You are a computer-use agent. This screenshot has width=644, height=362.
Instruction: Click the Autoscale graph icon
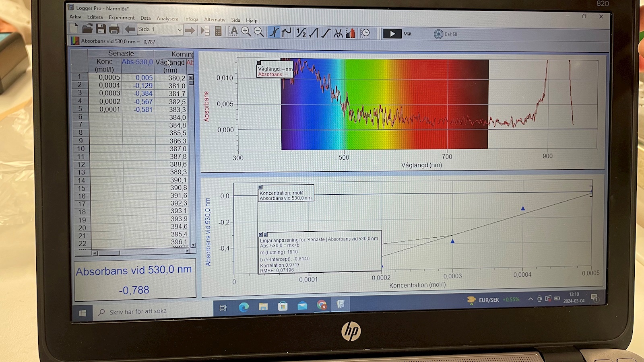click(x=233, y=31)
